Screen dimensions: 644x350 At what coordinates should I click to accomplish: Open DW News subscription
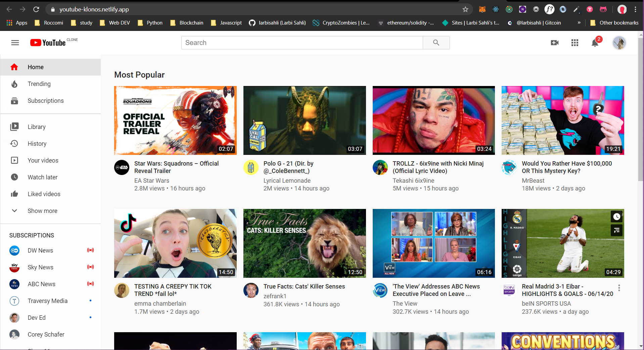tap(50, 251)
